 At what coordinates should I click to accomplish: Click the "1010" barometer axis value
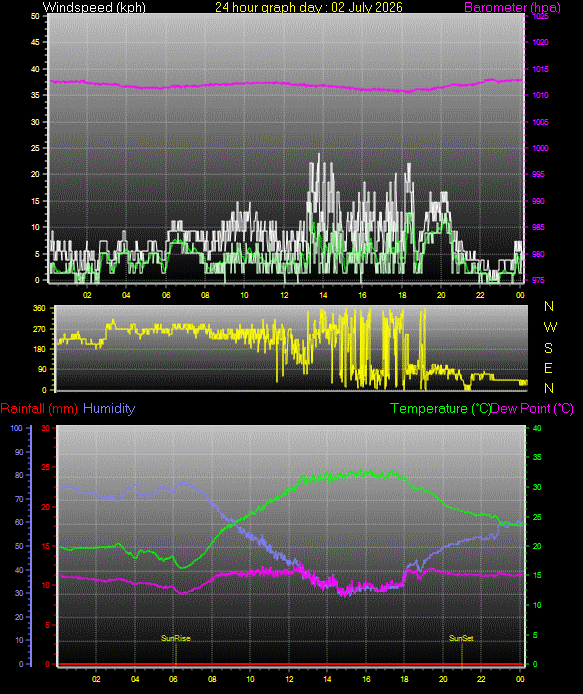(541, 95)
